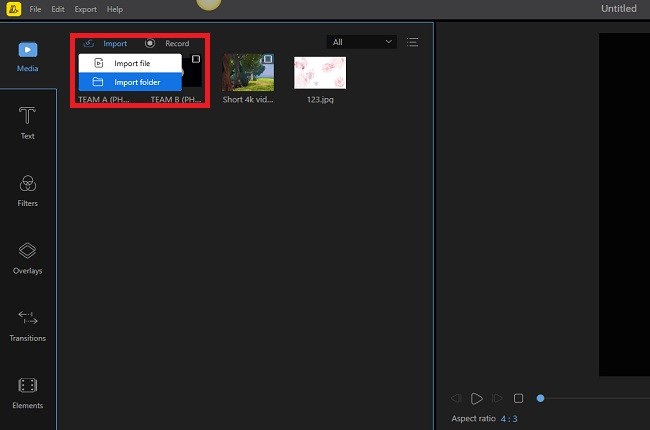Open the Export menu
This screenshot has height=430, width=650.
tap(85, 9)
